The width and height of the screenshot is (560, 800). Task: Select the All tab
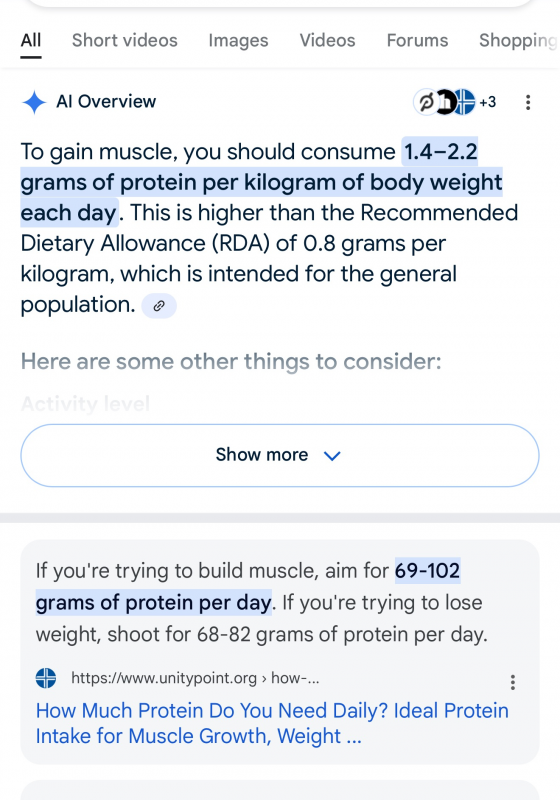click(31, 40)
